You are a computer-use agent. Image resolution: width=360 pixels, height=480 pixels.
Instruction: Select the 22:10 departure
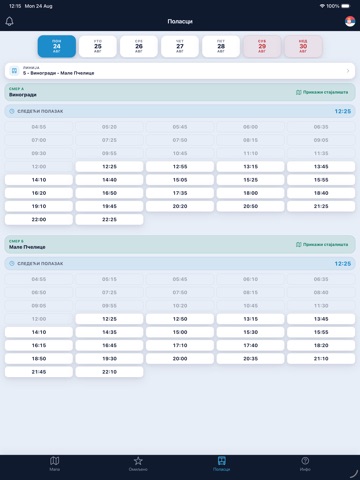pos(109,372)
